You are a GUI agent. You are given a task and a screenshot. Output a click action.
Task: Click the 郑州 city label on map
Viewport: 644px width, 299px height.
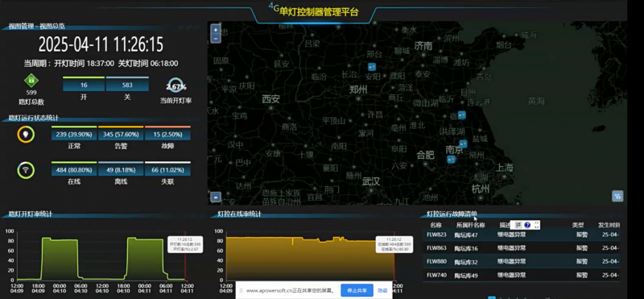click(358, 89)
